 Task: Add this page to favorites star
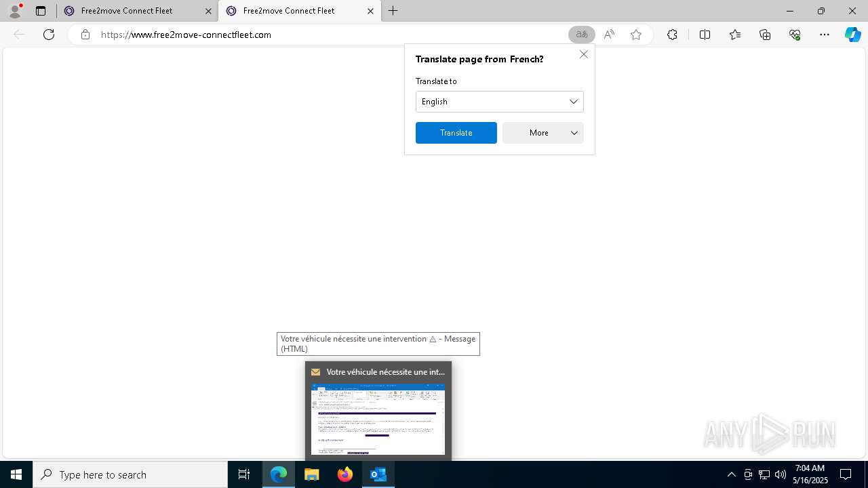point(636,35)
